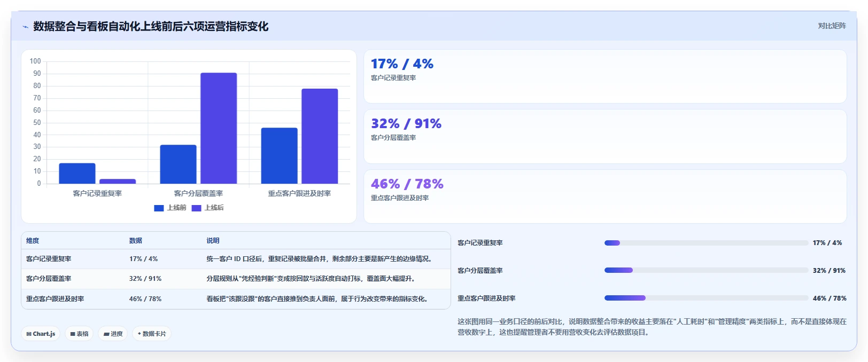
Task: Click the 32% / 91% value beside the progress bar
Action: pos(829,271)
